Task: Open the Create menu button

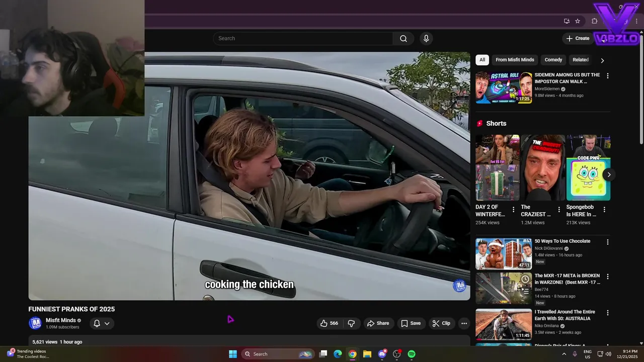Action: [x=578, y=38]
